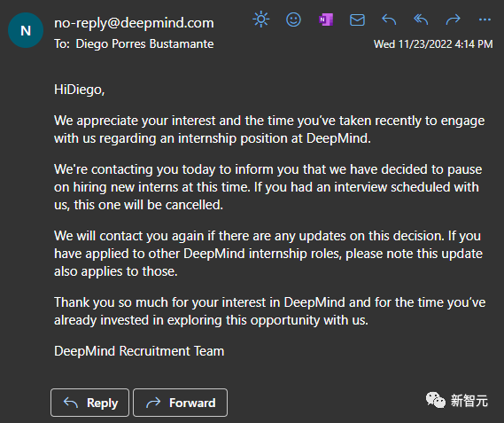Click the Reply button below the message
Viewport: 504px width, 423px height.
pos(89,403)
